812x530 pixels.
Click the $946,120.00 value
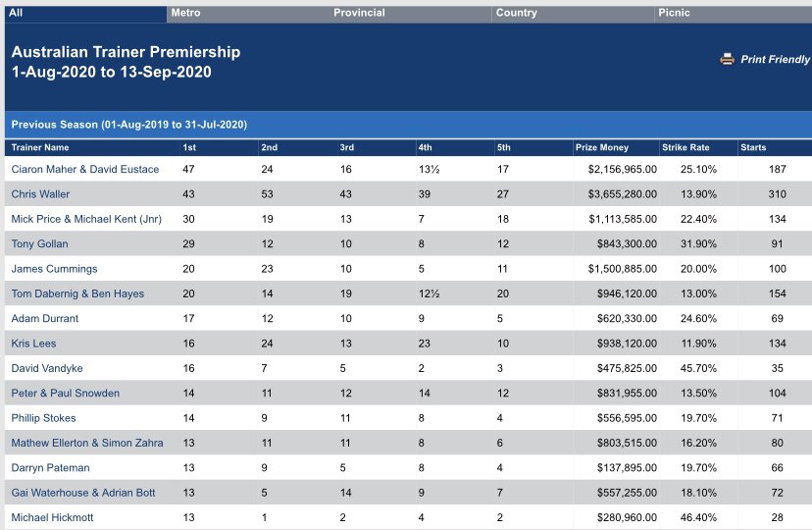[x=627, y=293]
